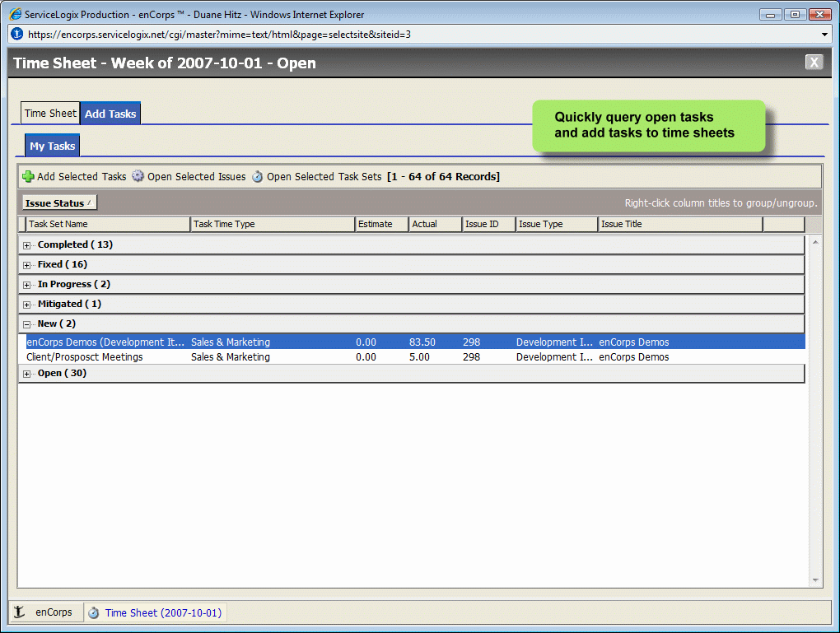Expand the Open (30) group
Viewport: 840px width, 633px height.
click(27, 375)
